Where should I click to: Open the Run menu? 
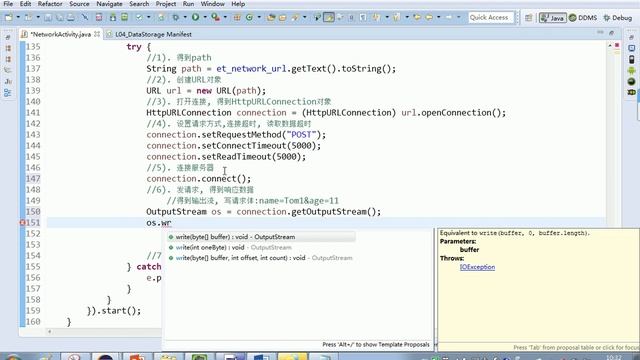coord(188,4)
